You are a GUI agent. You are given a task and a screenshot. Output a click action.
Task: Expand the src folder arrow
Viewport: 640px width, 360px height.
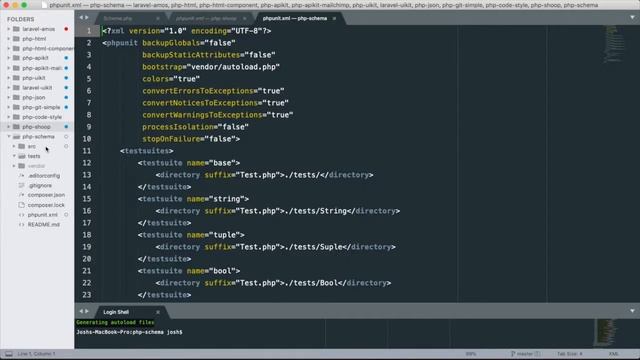tap(14, 147)
